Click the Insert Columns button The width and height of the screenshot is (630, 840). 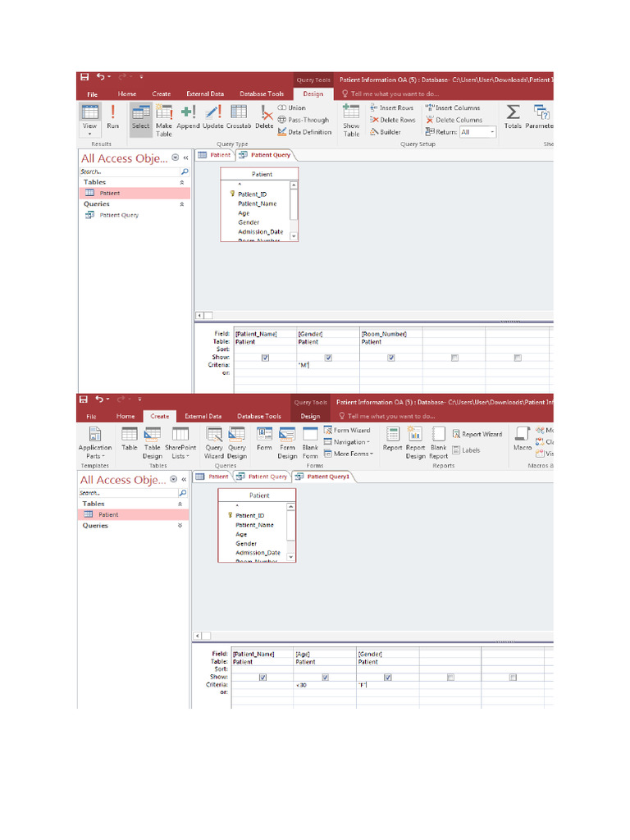click(x=453, y=107)
